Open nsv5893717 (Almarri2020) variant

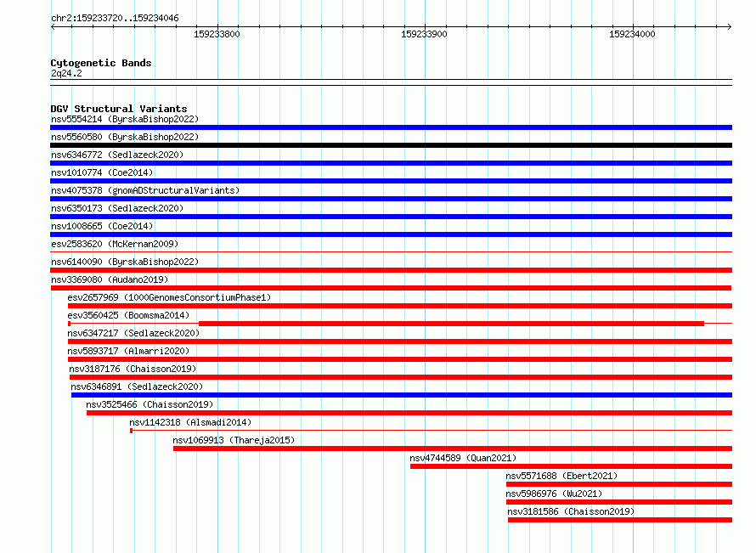[x=128, y=351]
